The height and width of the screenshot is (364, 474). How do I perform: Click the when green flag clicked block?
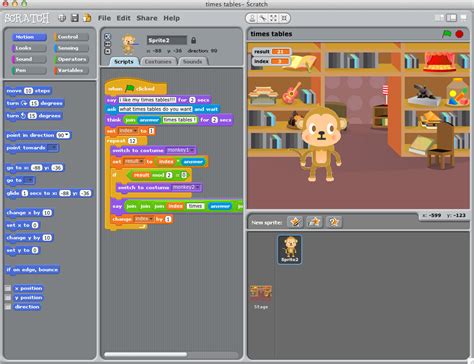(136, 88)
